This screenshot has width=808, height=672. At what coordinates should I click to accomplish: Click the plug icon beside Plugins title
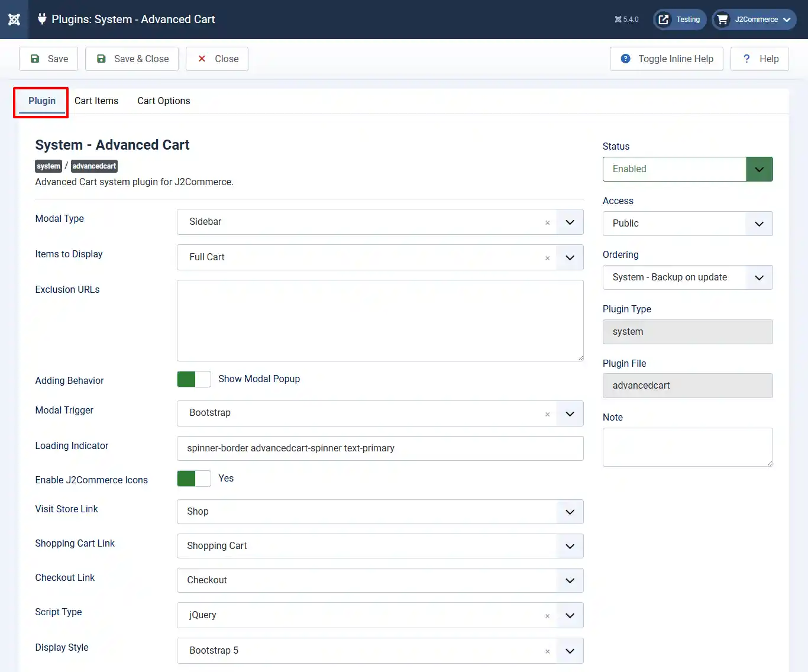42,19
